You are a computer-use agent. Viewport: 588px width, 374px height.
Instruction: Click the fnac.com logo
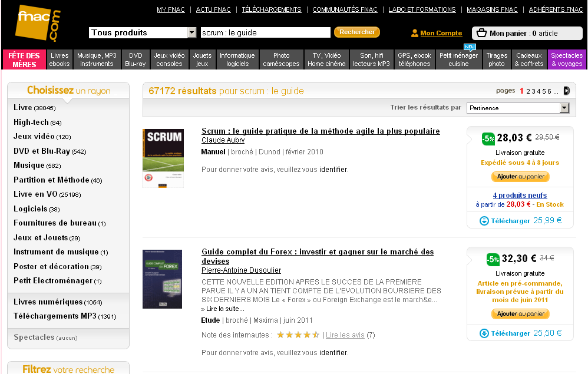click(x=38, y=23)
